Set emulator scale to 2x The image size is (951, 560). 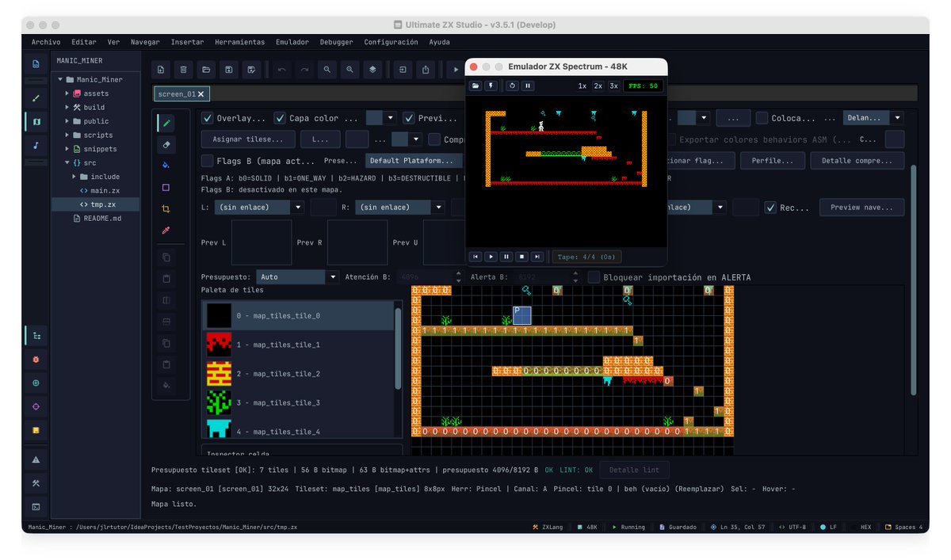[598, 86]
